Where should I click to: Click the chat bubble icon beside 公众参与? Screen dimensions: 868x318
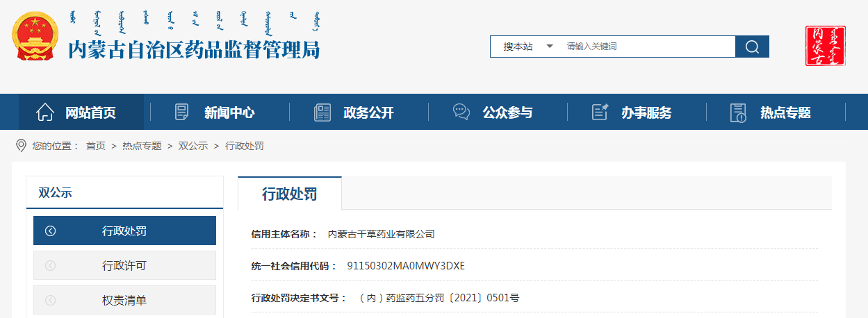[x=461, y=112]
